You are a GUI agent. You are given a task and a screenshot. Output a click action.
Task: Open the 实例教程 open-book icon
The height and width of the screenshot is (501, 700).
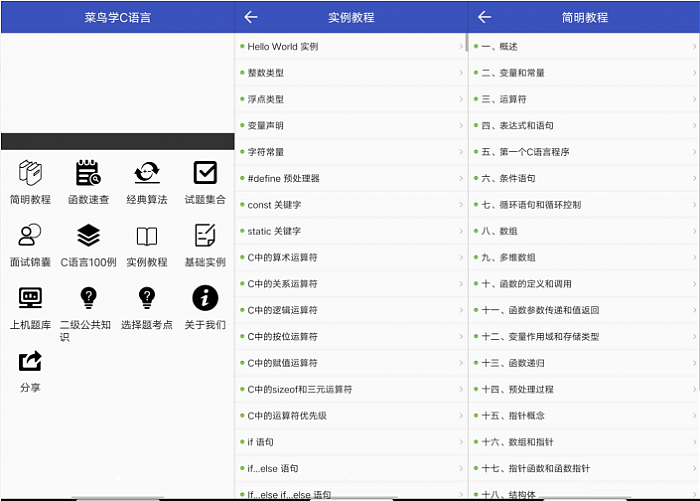click(147, 236)
